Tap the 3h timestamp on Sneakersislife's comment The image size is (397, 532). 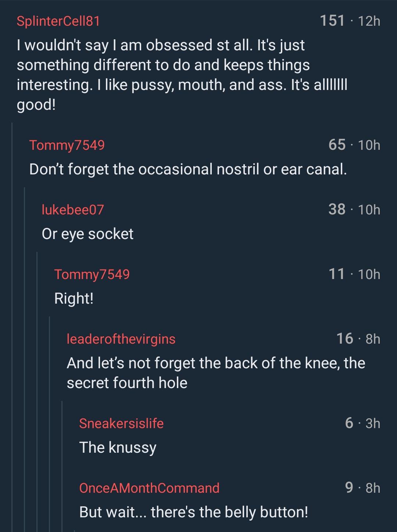tap(373, 423)
